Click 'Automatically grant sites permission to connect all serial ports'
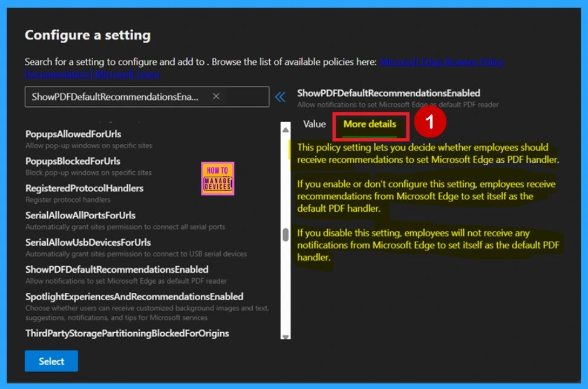This screenshot has width=588, height=389. click(x=125, y=227)
